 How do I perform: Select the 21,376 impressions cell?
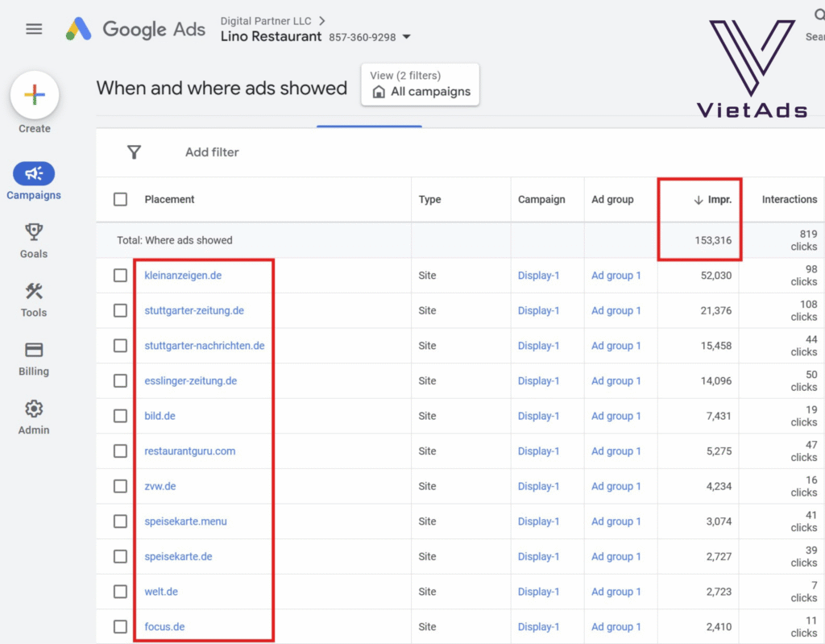tap(716, 310)
